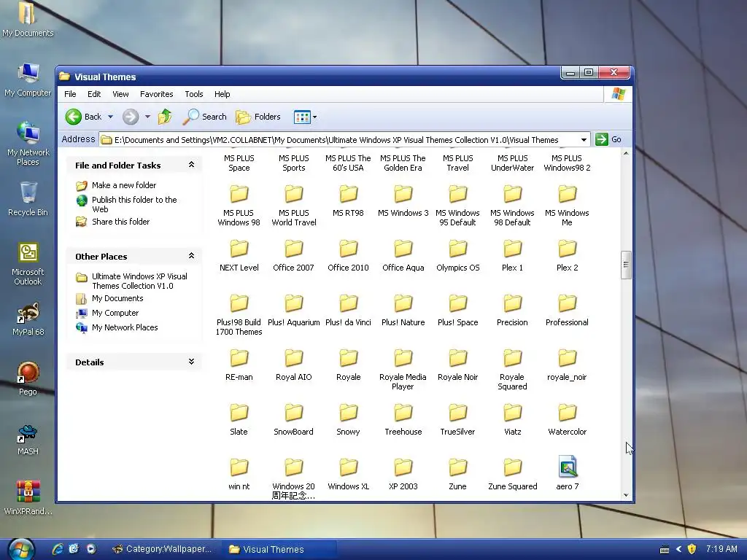Image resolution: width=747 pixels, height=560 pixels.
Task: Select the Office 2007 folder
Action: (293, 254)
